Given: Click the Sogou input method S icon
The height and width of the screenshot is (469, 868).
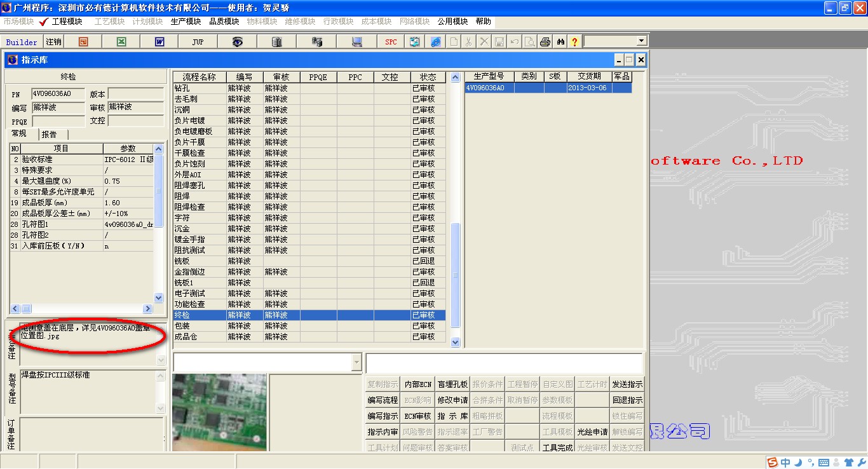Looking at the screenshot, I should click(773, 462).
